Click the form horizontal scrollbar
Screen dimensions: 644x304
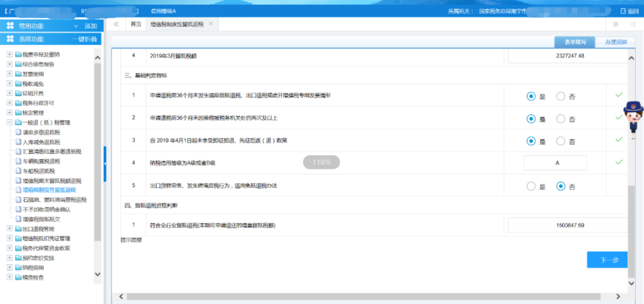coord(364,296)
